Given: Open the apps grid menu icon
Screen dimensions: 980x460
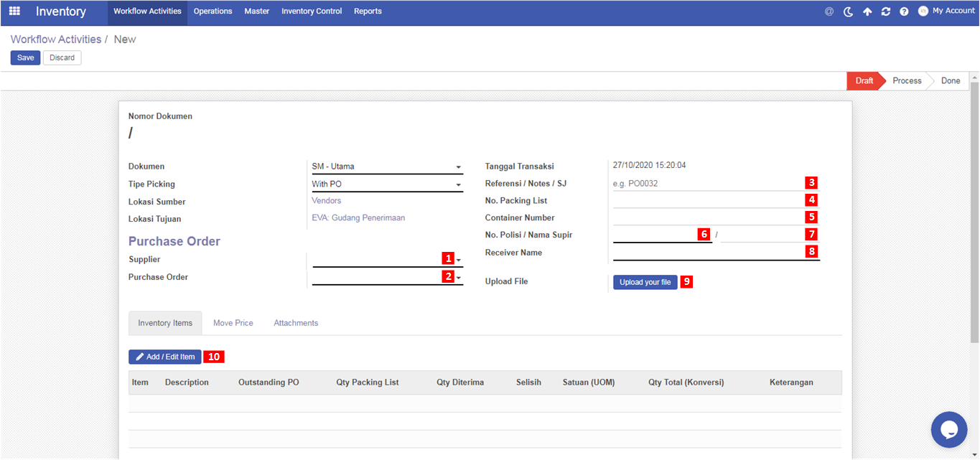Looking at the screenshot, I should [14, 11].
